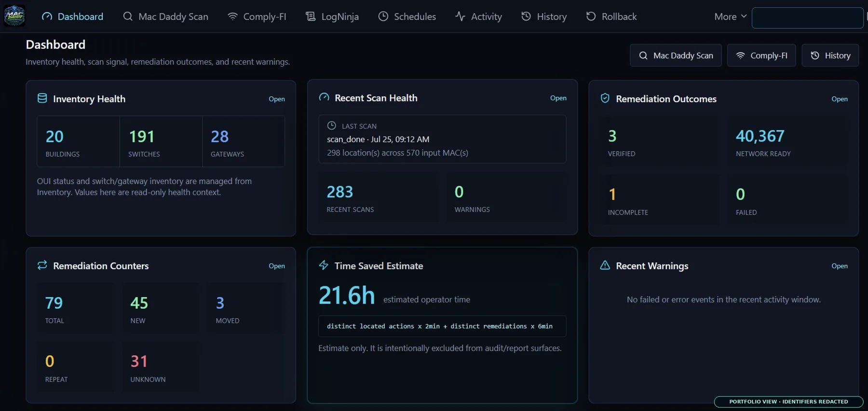
Task: Open the Remediation Counters card link
Action: (x=277, y=266)
